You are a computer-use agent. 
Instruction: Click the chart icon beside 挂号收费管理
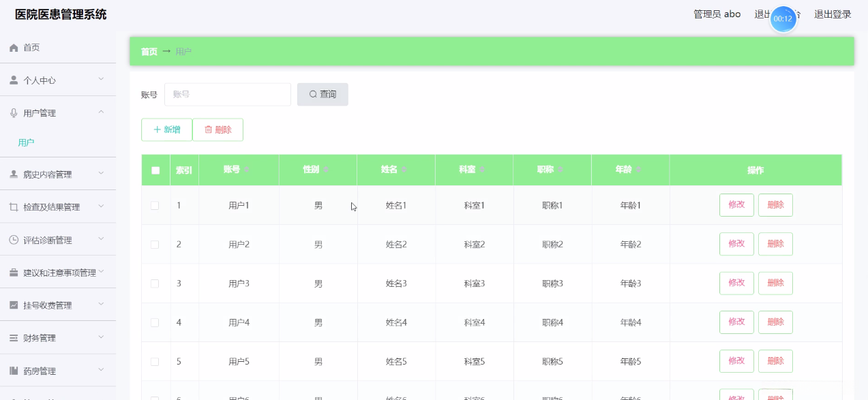point(14,305)
